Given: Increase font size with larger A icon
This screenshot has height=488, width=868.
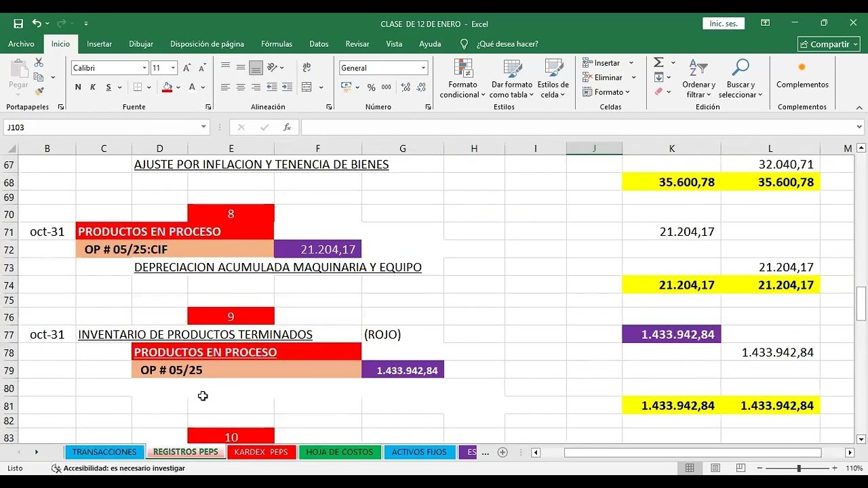Looking at the screenshot, I should 188,68.
